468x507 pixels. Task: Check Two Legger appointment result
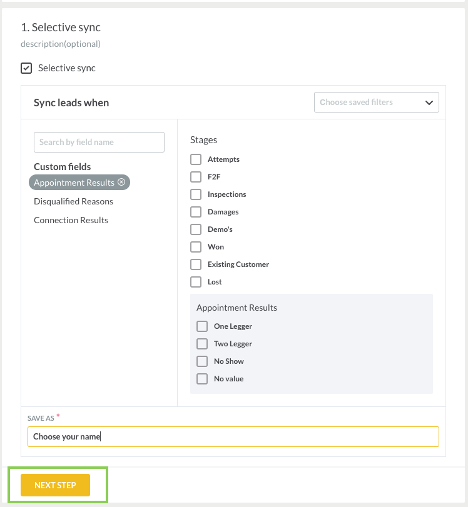(x=202, y=344)
